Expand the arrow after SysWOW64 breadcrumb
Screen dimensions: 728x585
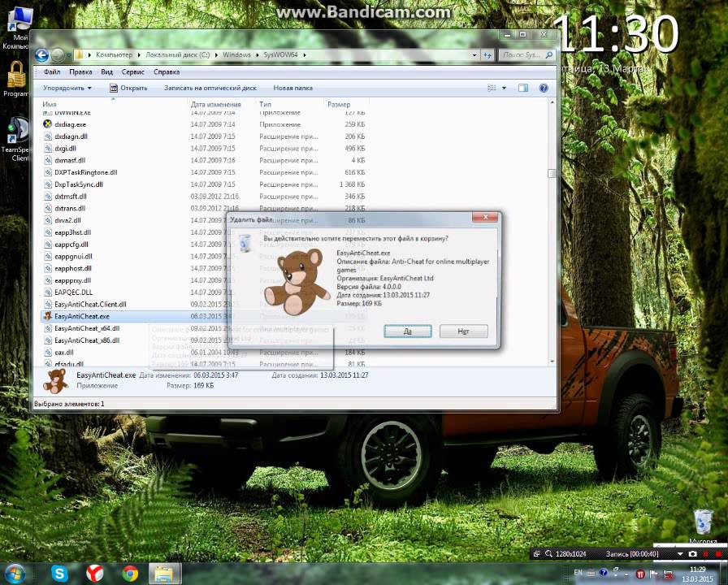point(305,54)
